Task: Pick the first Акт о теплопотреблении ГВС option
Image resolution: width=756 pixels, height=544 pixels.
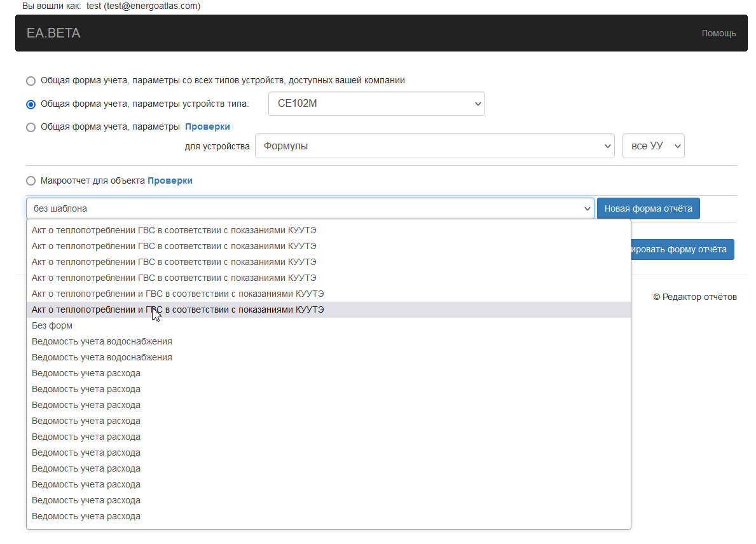Action: pyautogui.click(x=174, y=230)
